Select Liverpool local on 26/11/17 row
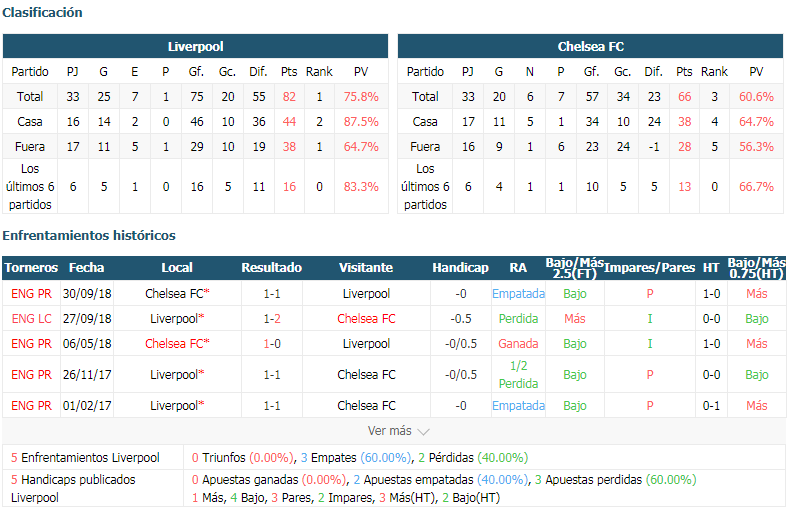 177,374
